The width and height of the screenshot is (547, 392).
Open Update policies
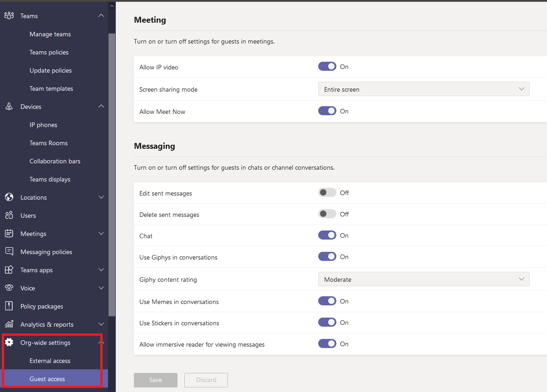coord(50,70)
